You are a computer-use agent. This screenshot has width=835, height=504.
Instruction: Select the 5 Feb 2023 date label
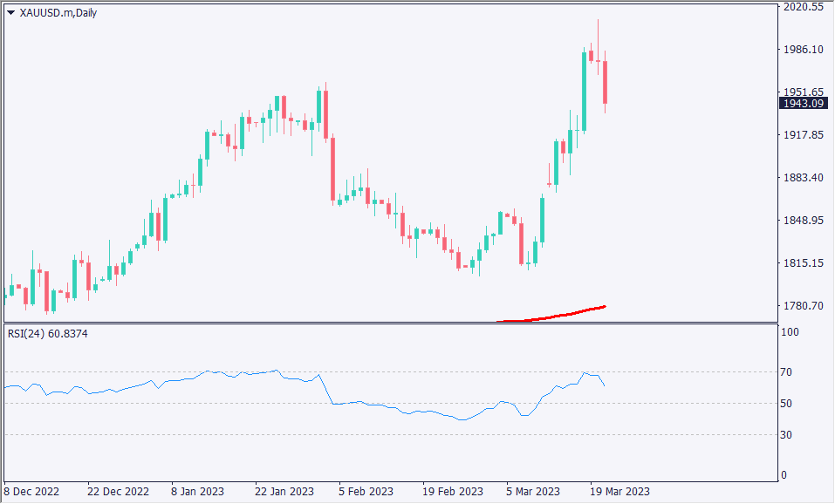[366, 491]
